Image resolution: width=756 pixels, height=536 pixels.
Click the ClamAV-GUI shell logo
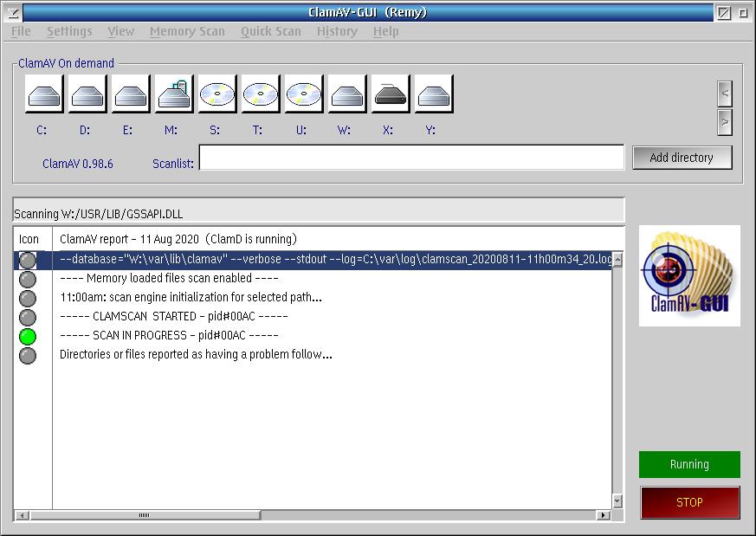pyautogui.click(x=689, y=275)
